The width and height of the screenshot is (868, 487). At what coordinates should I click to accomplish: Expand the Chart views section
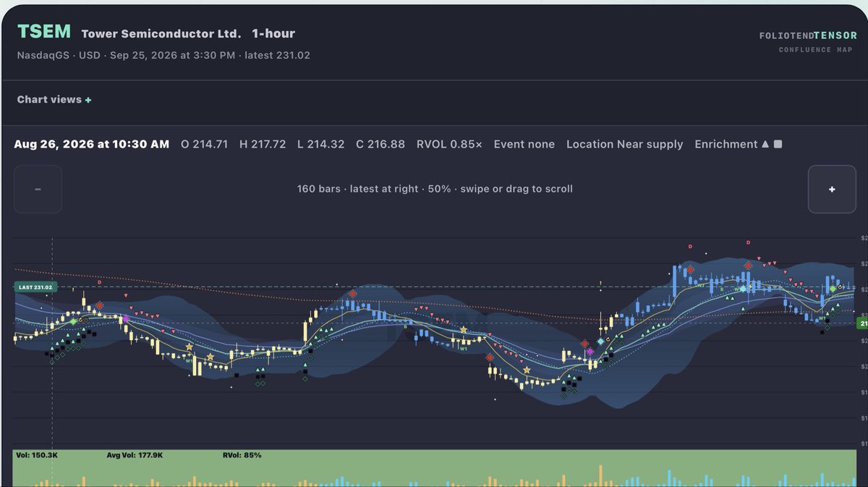click(54, 100)
